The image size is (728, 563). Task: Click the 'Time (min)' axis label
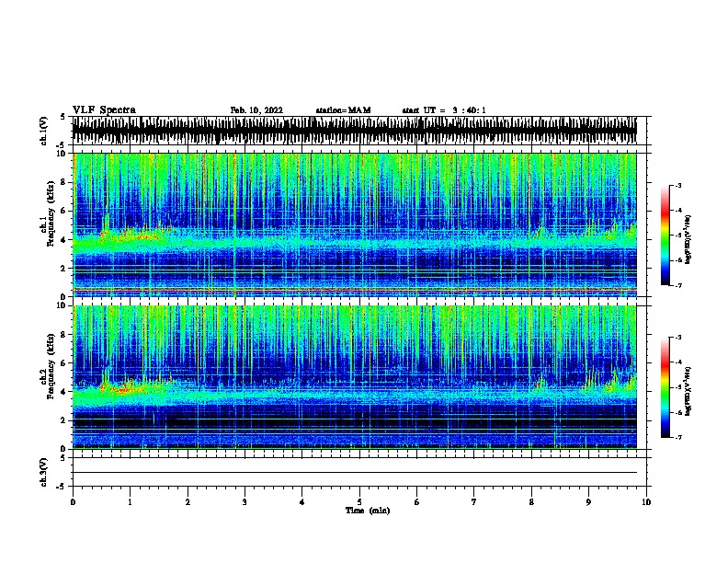[x=368, y=511]
